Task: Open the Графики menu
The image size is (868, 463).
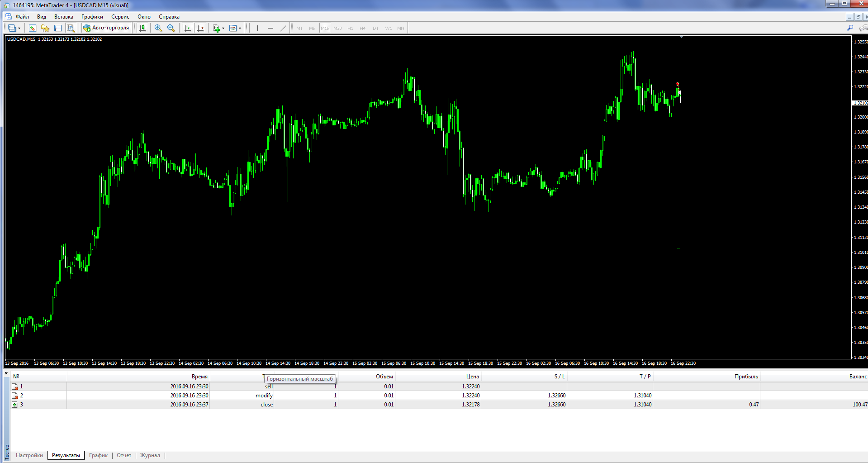Action: [x=92, y=17]
